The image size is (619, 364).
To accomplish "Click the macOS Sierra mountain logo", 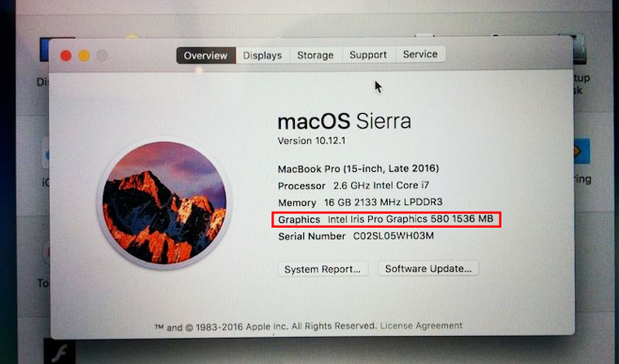I will point(165,203).
